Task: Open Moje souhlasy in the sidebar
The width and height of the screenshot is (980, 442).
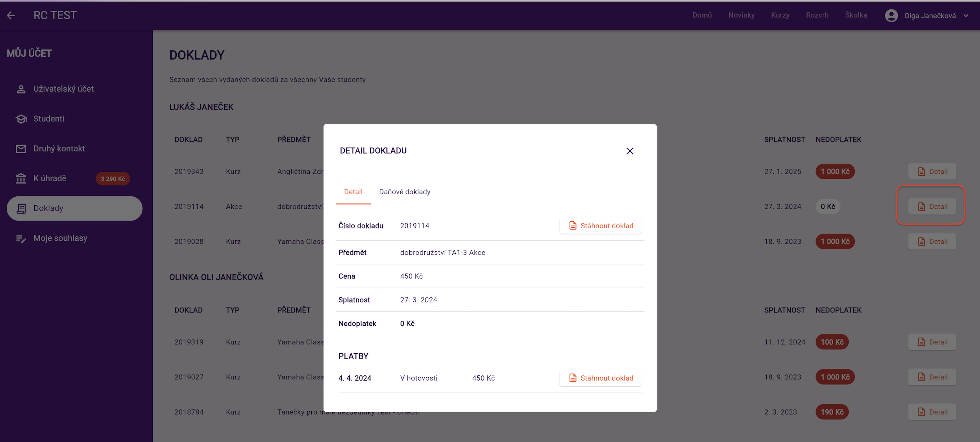Action: [60, 238]
